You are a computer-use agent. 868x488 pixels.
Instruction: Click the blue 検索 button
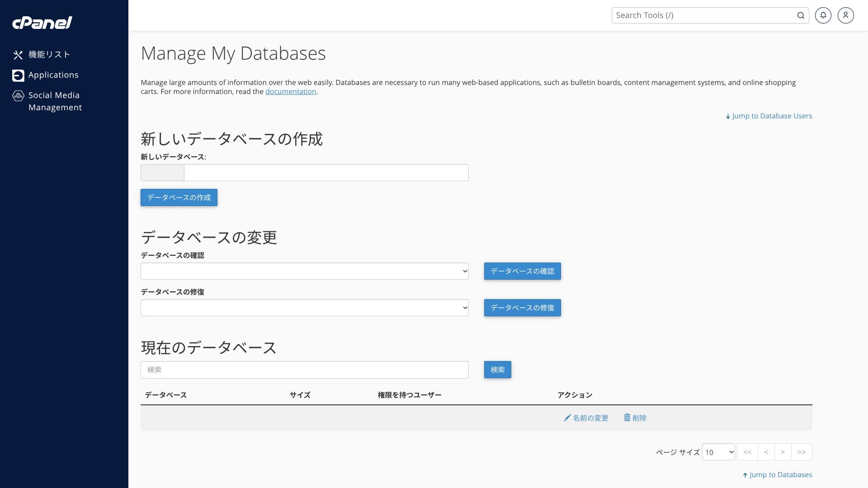tap(497, 370)
